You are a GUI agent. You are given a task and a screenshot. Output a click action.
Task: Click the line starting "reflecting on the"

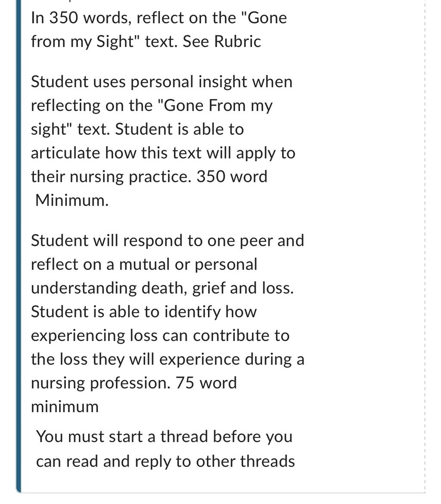[152, 106]
